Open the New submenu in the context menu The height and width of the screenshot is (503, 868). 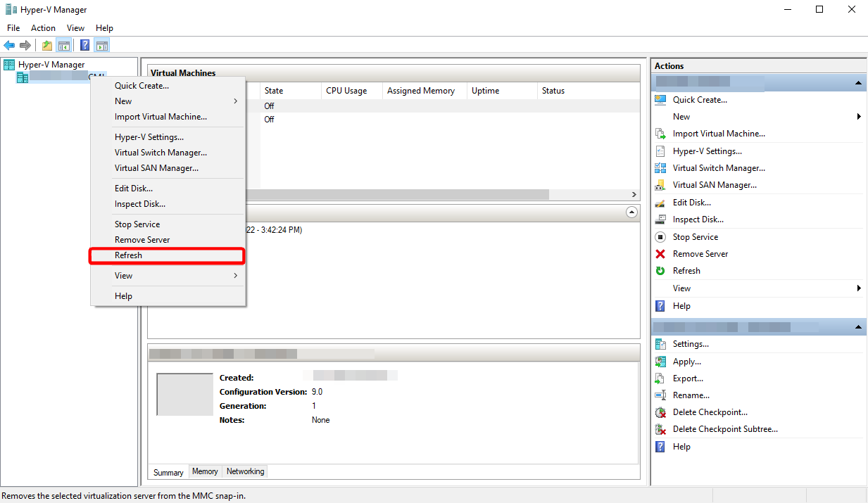pos(168,101)
